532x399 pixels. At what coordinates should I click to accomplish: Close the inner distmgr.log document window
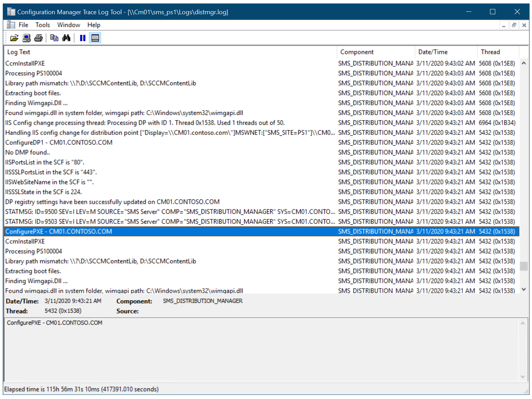pyautogui.click(x=524, y=25)
